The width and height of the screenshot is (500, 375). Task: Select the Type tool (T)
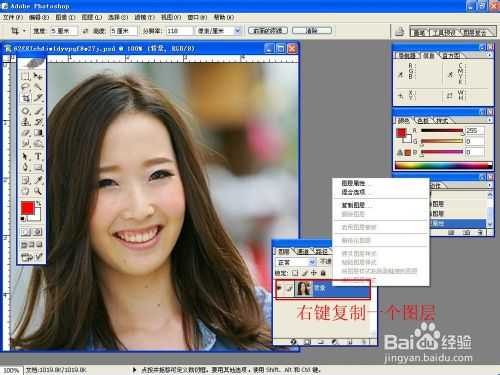pos(38,156)
